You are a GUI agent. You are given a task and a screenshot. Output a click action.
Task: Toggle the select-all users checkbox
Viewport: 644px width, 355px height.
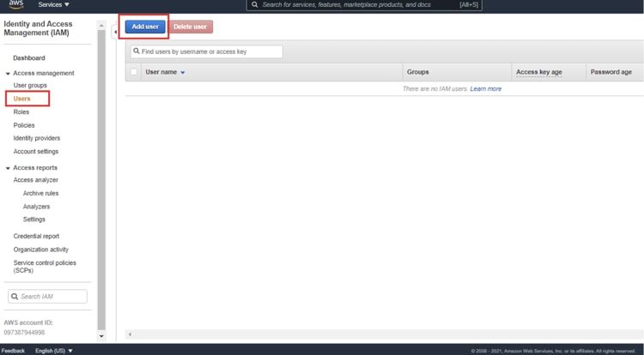133,72
